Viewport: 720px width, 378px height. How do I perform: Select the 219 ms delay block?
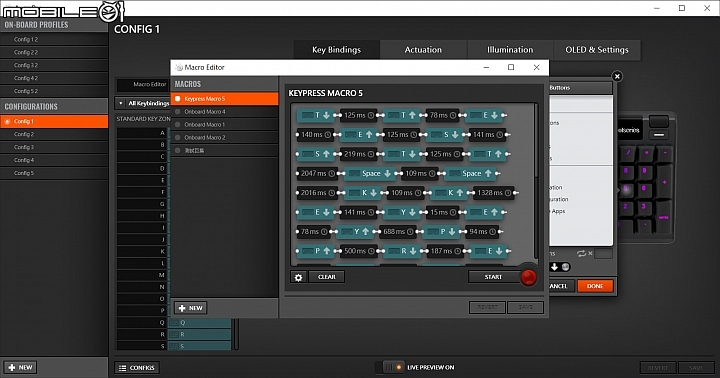coord(359,154)
